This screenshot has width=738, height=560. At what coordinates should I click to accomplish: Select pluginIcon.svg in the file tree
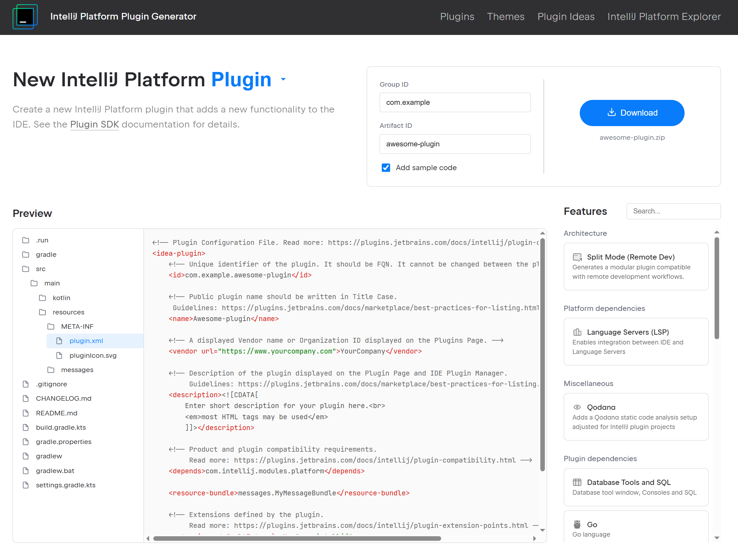[x=93, y=356]
